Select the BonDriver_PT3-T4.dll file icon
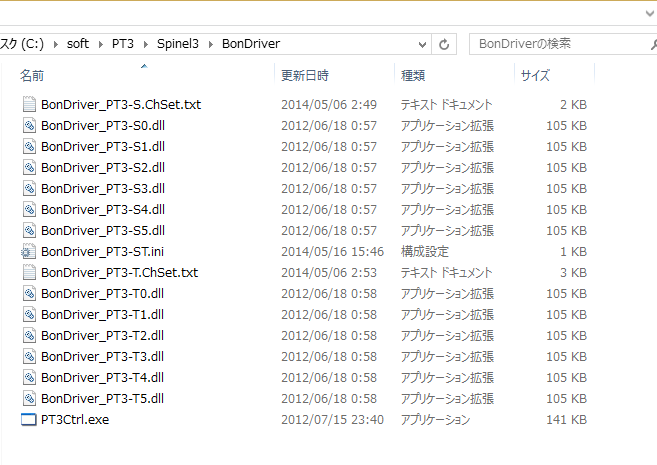 [x=29, y=377]
